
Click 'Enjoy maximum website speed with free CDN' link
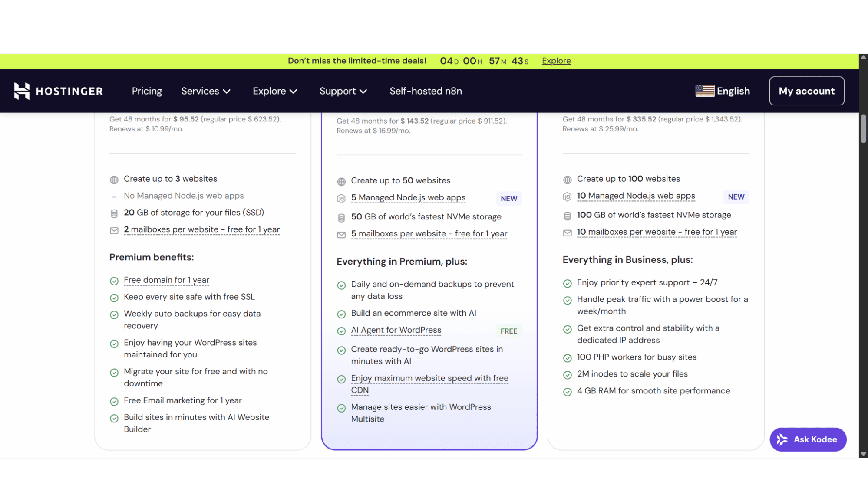429,384
